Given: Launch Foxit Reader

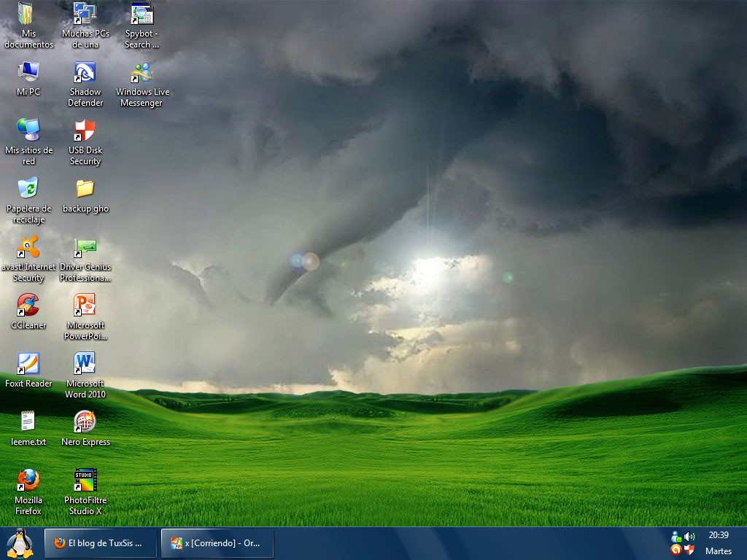Looking at the screenshot, I should [28, 363].
